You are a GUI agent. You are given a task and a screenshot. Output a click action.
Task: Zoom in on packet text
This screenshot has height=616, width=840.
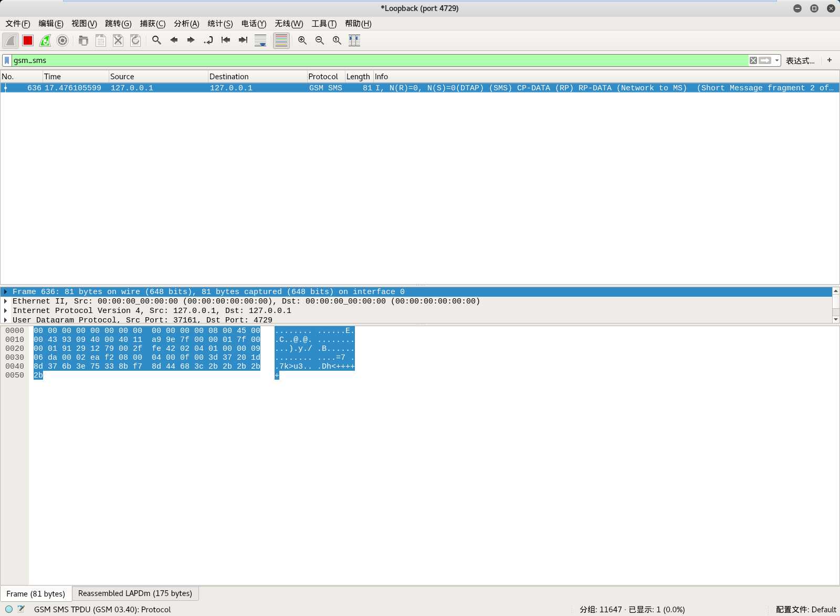[x=302, y=40]
